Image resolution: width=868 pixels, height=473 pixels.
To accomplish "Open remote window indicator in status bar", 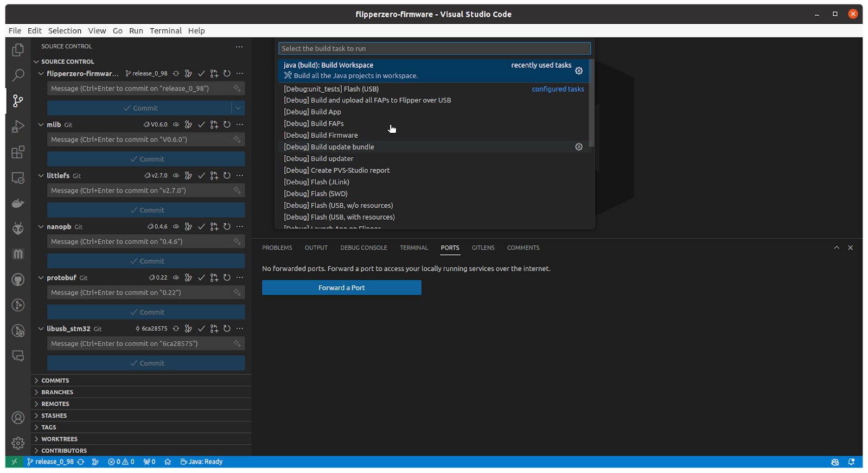I will 14,462.
